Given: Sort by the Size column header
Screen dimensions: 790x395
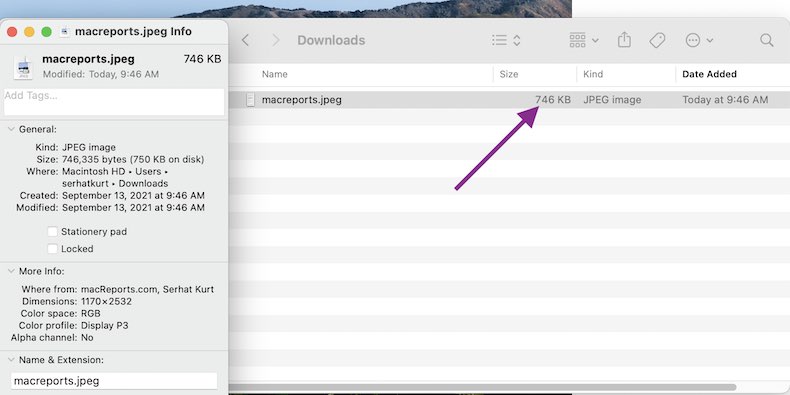Looking at the screenshot, I should [x=508, y=74].
